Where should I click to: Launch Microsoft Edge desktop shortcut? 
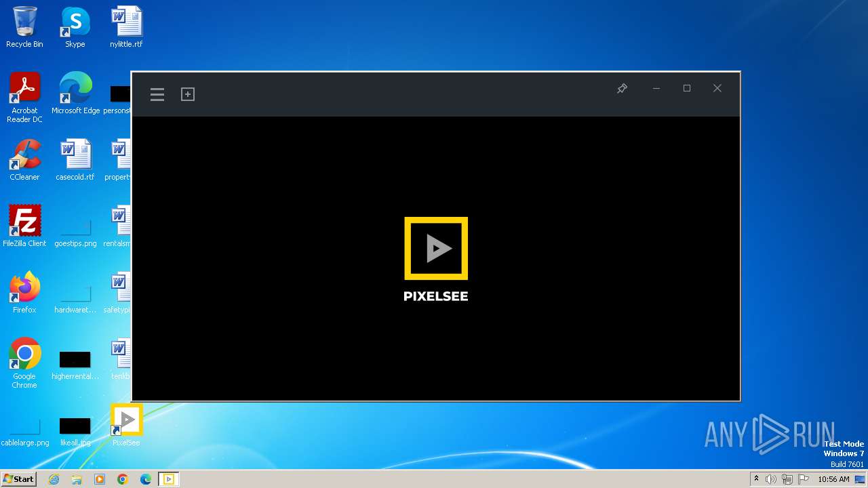pyautogui.click(x=75, y=94)
